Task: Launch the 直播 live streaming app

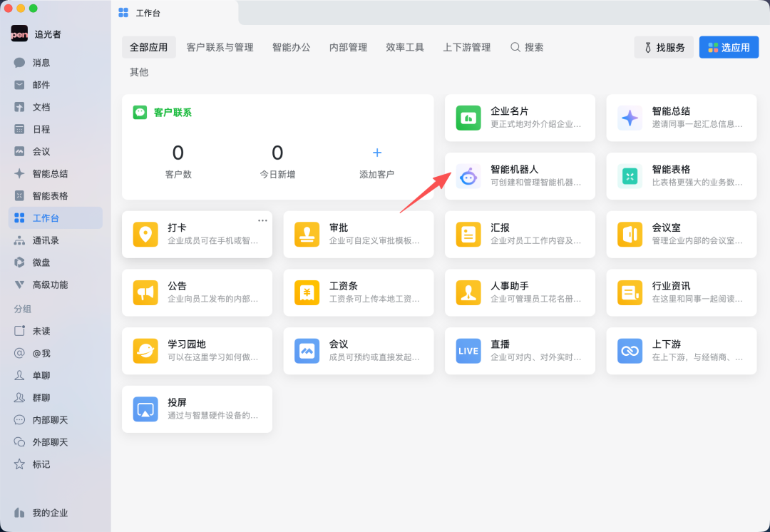Action: click(520, 350)
